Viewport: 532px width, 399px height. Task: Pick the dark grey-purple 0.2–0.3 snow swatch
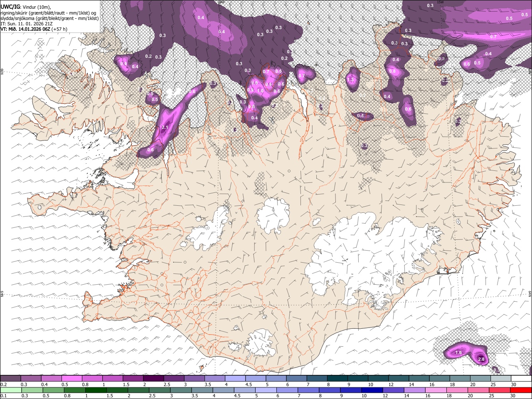click(10, 379)
